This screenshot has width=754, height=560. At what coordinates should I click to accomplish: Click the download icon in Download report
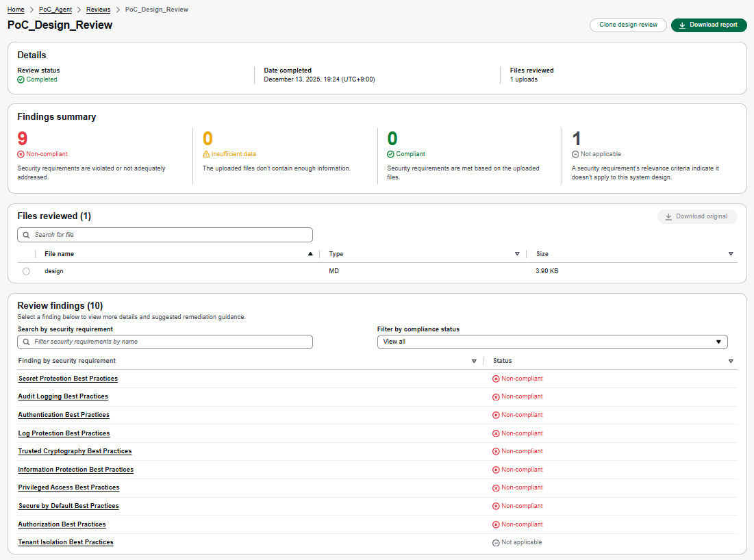(x=682, y=25)
